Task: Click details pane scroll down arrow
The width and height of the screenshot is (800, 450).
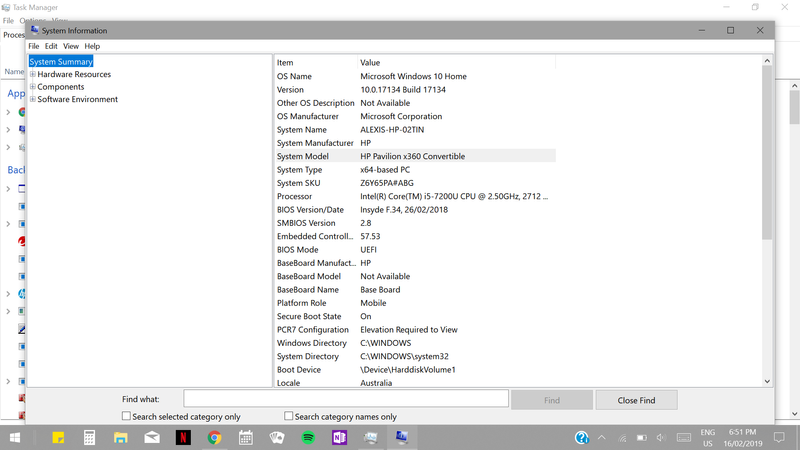Action: click(767, 382)
